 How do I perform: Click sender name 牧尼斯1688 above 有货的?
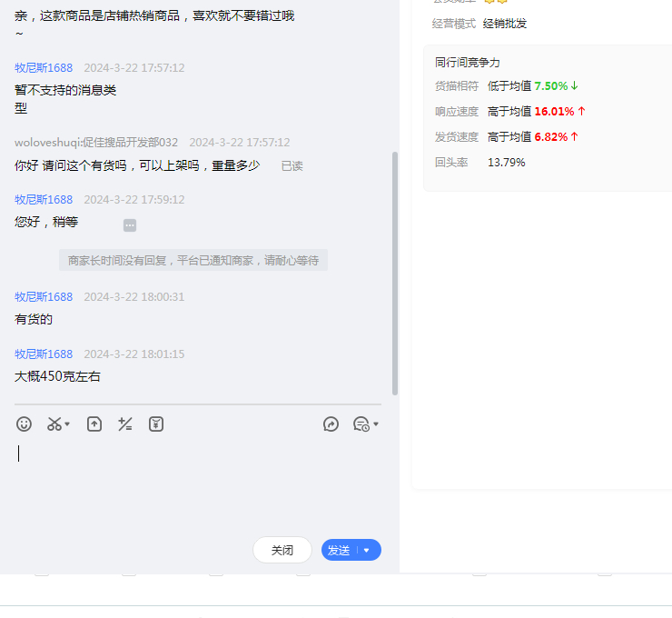44,297
